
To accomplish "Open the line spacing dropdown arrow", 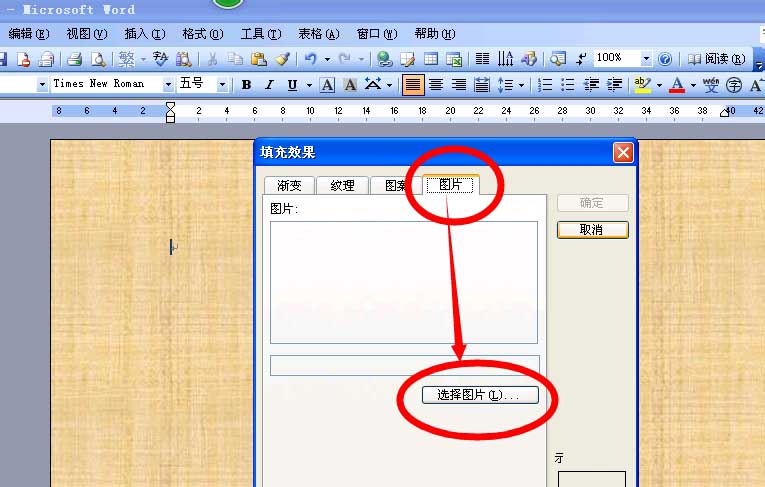I will pyautogui.click(x=522, y=85).
